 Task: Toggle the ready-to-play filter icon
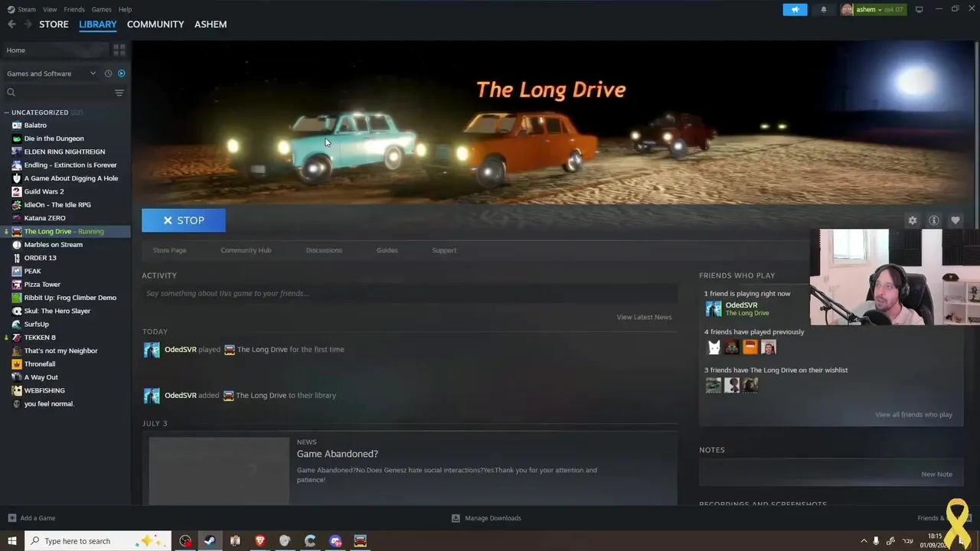click(x=121, y=73)
